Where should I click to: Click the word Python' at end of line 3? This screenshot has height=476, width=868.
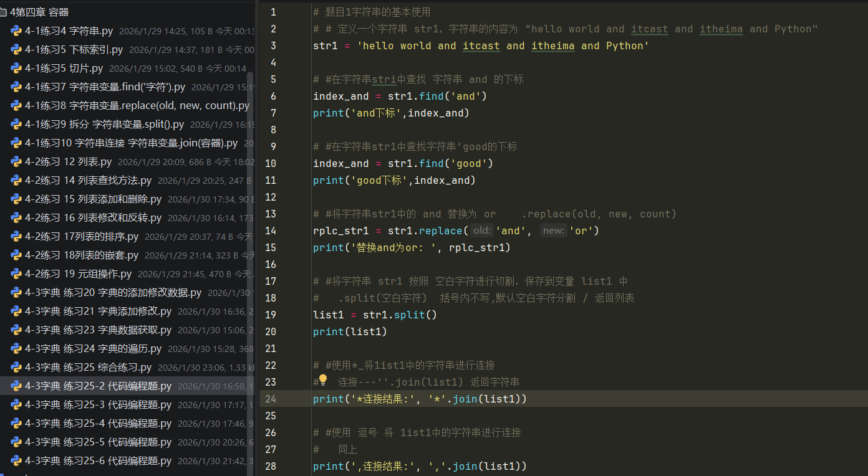click(627, 45)
